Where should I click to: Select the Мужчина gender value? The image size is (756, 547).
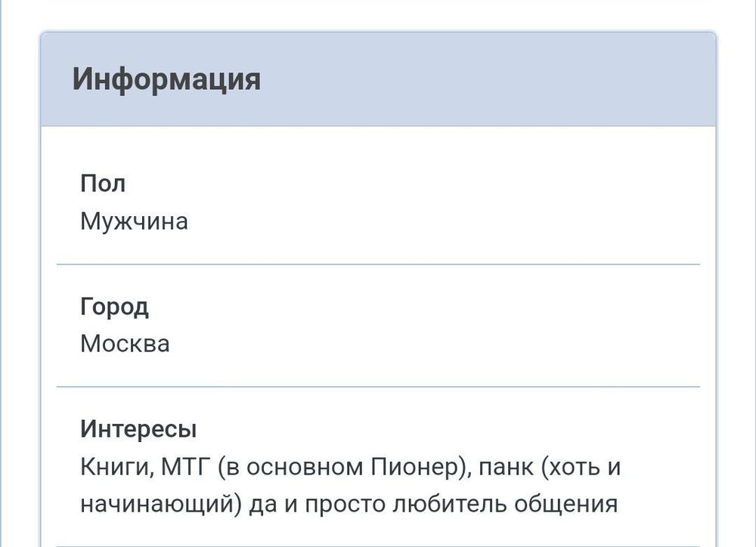pos(134,222)
